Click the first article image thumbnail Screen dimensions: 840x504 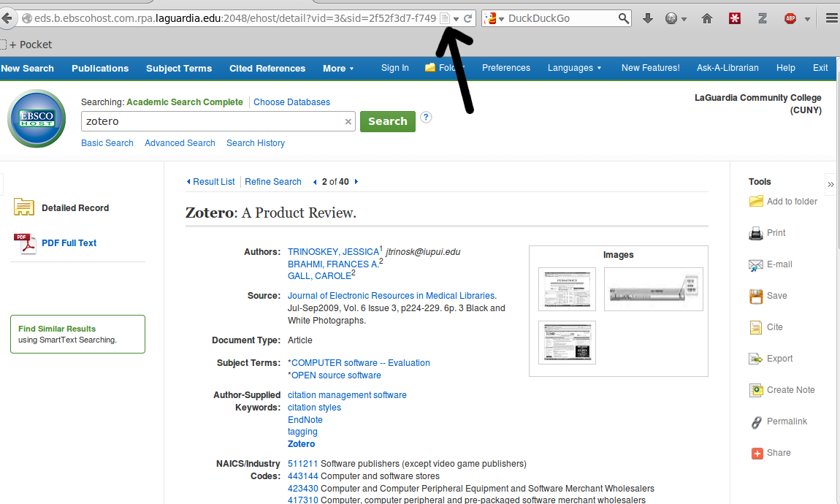(567, 289)
